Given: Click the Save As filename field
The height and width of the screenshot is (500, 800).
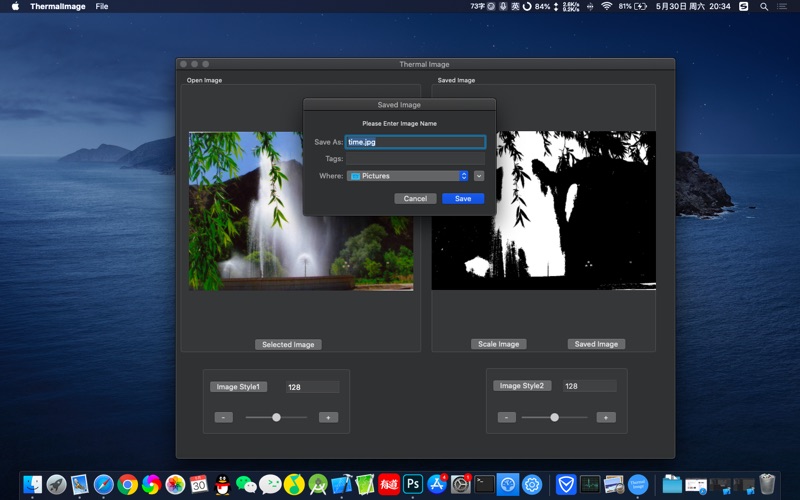Looking at the screenshot, I should [x=414, y=142].
